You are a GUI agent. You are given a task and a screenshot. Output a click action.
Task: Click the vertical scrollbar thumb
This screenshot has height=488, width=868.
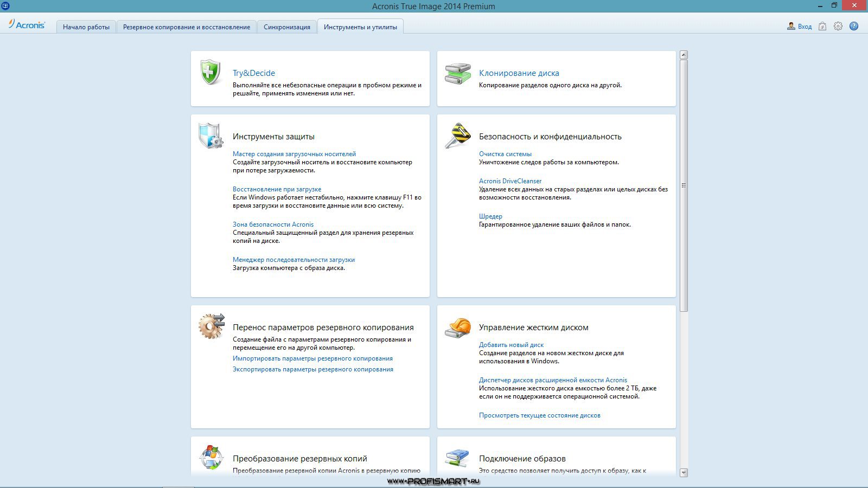(684, 185)
